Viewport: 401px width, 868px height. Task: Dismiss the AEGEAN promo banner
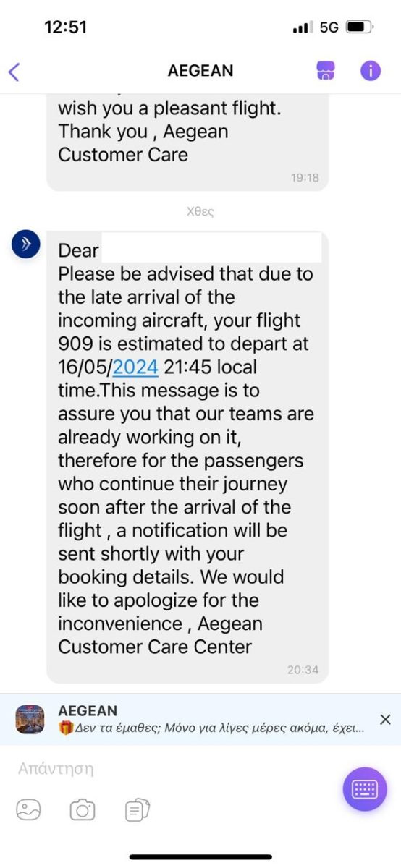(385, 719)
